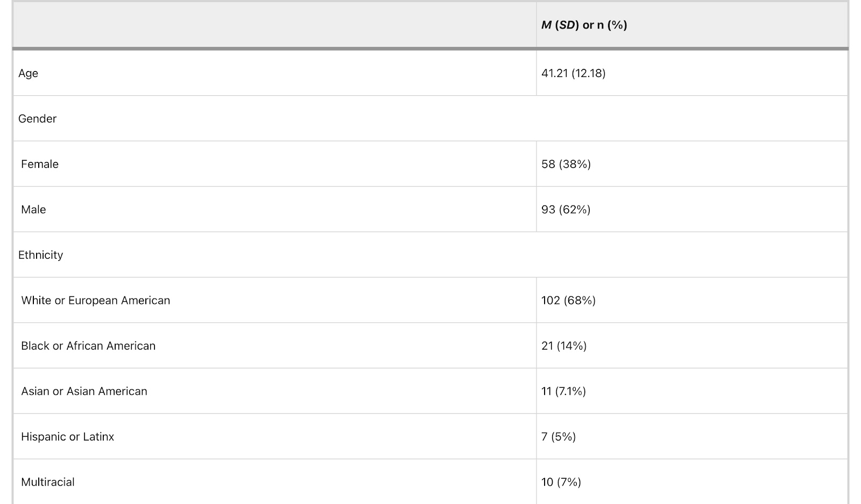Click the 'M (SD) or n (%)' column header

pos(584,25)
